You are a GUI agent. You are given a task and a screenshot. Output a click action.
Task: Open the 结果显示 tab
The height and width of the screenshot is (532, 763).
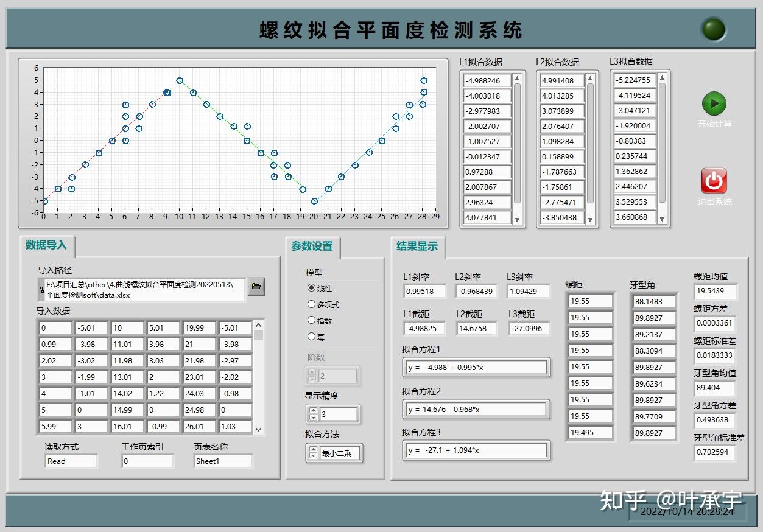click(417, 247)
